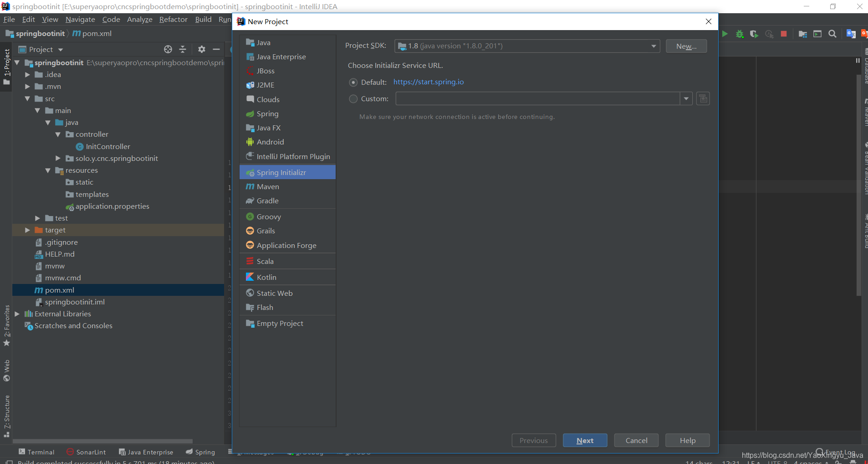This screenshot has width=868, height=464.
Task: Click the project tree horizontal scrollbar
Action: pos(102,441)
